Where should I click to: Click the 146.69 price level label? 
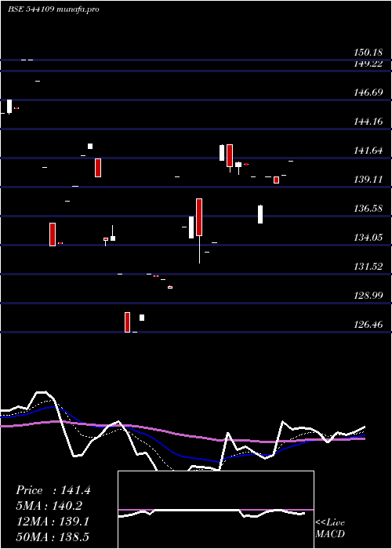368,93
